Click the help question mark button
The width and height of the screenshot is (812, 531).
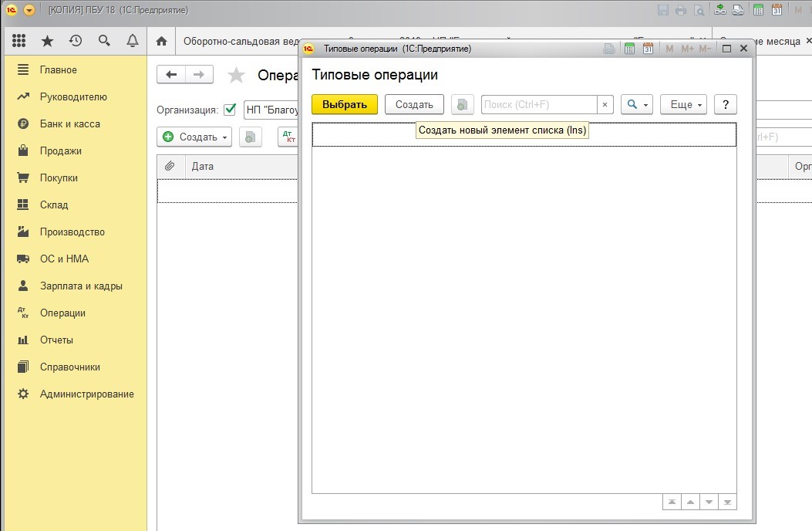[x=725, y=104]
